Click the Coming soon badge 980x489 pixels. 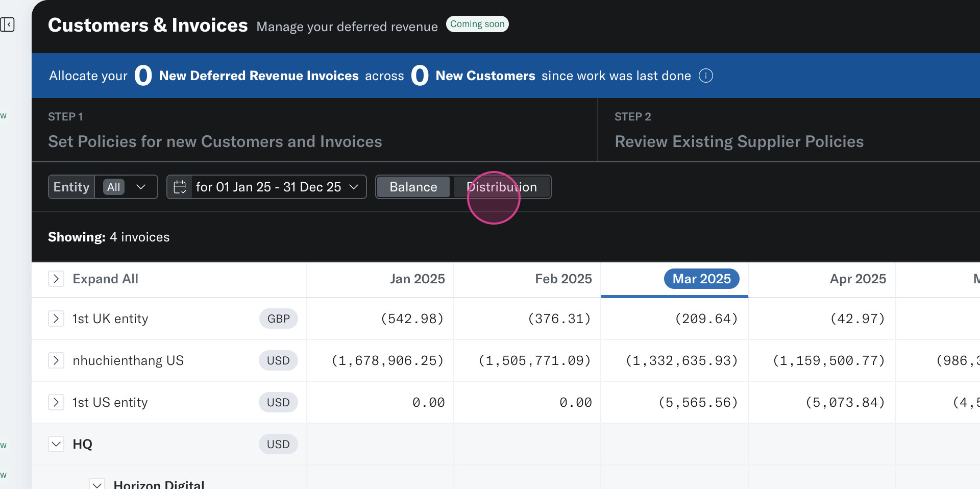pyautogui.click(x=477, y=24)
